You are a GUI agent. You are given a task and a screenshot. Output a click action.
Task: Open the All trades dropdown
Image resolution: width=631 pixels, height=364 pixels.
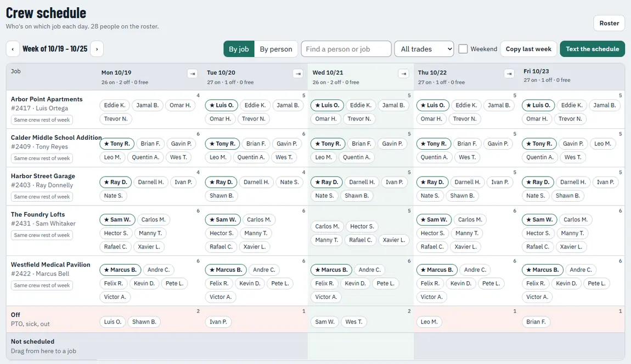[x=424, y=49]
